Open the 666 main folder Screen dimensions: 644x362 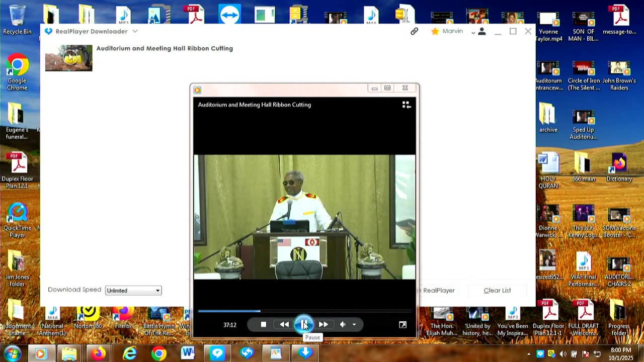(584, 167)
